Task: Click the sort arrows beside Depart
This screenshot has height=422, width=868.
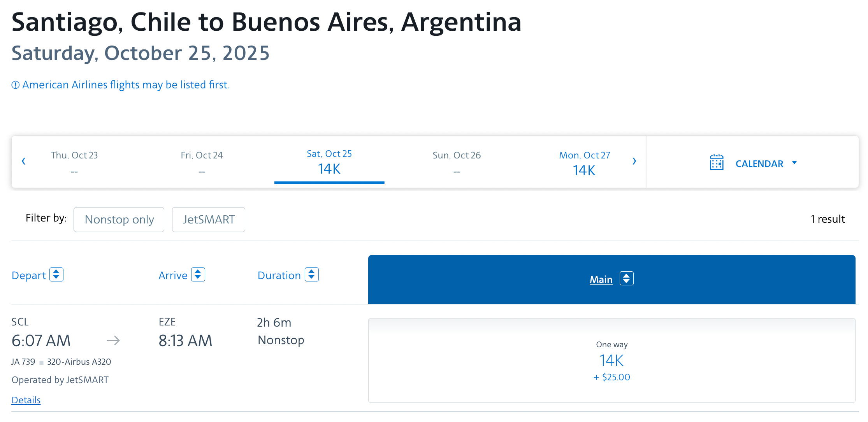Action: point(56,275)
